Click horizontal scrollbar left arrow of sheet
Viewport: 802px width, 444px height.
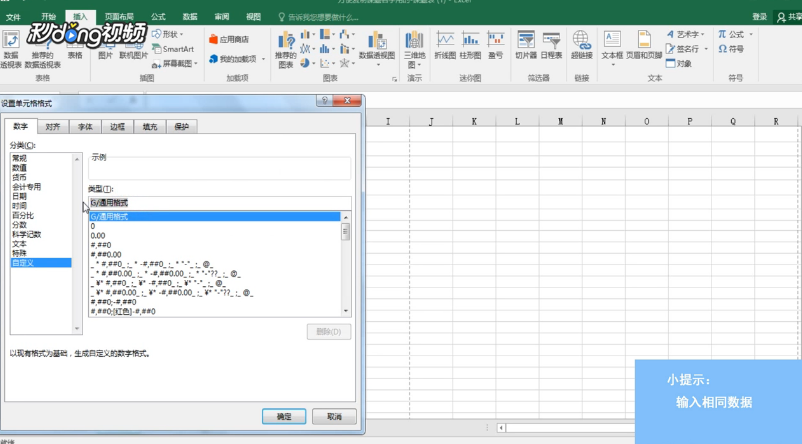click(x=501, y=428)
